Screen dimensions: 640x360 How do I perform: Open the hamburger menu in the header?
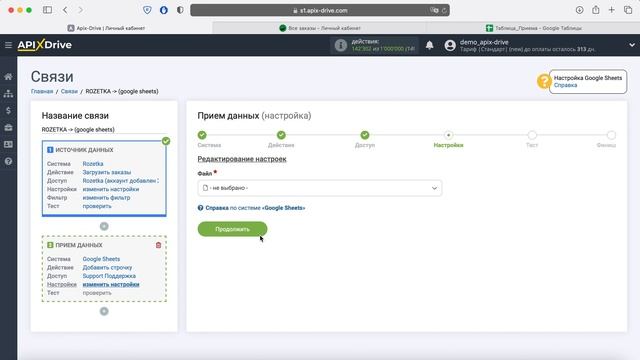pos(8,45)
